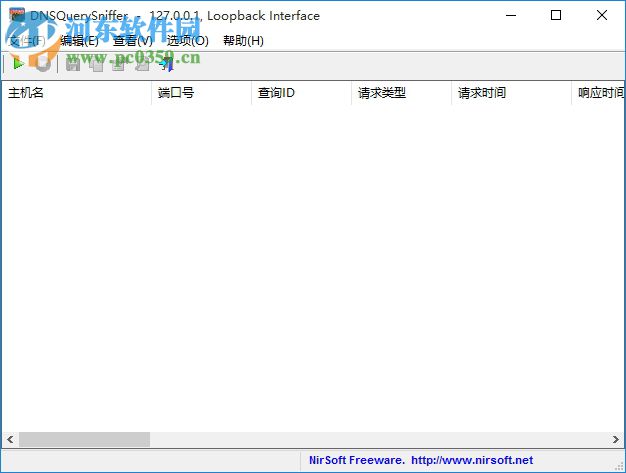
Task: Click the grayed-out find icon
Action: 142,64
